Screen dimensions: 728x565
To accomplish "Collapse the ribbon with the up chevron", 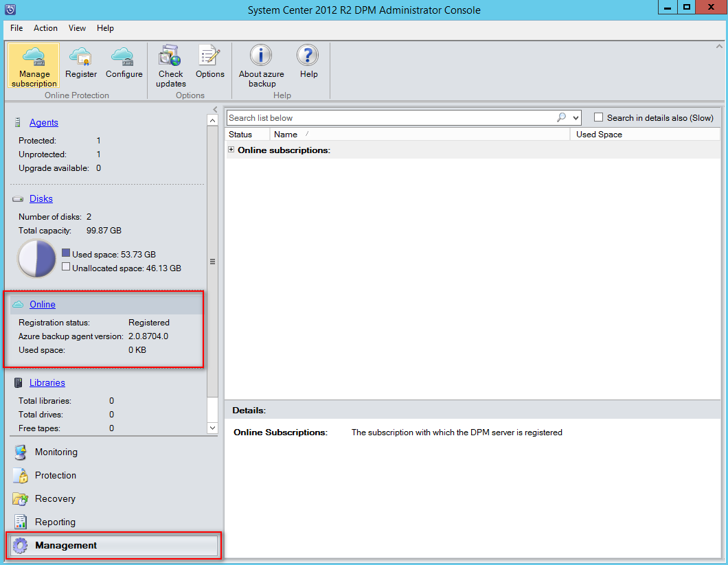I will (x=719, y=47).
